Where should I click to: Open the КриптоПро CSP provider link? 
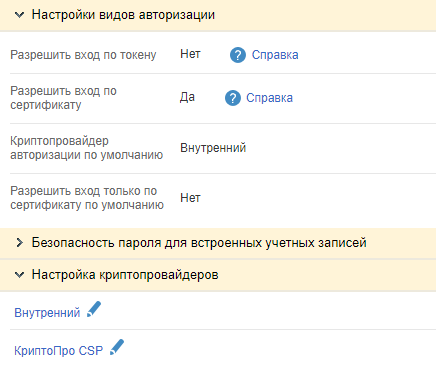(58, 351)
